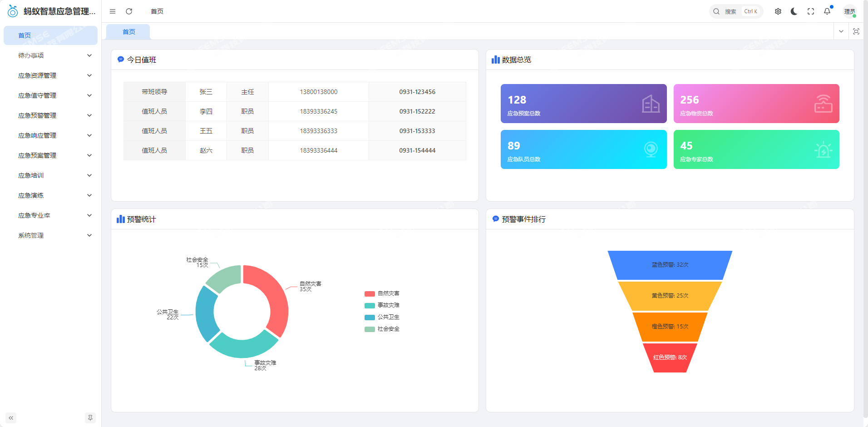
Task: Click the 蓝色预警 funnel segment
Action: [x=670, y=265]
